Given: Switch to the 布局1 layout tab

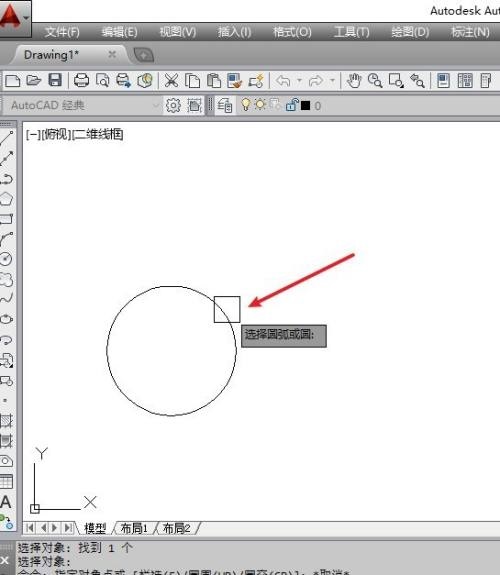Looking at the screenshot, I should pos(134,528).
